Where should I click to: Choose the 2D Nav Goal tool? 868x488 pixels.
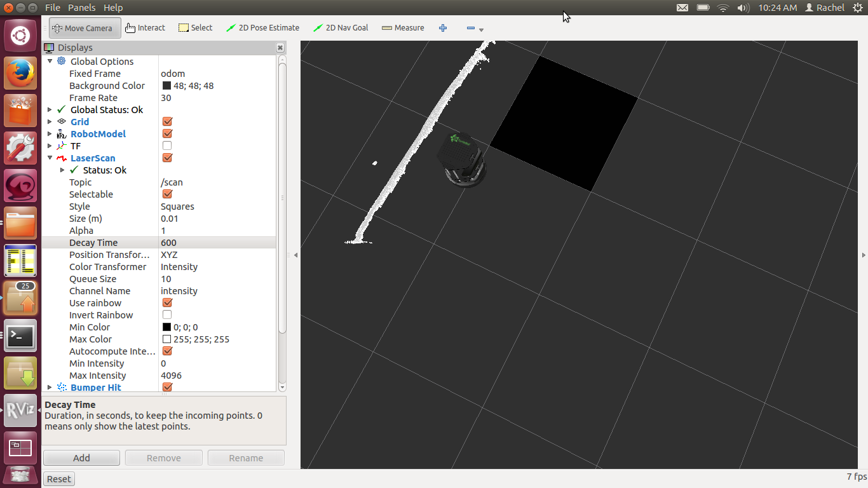341,28
